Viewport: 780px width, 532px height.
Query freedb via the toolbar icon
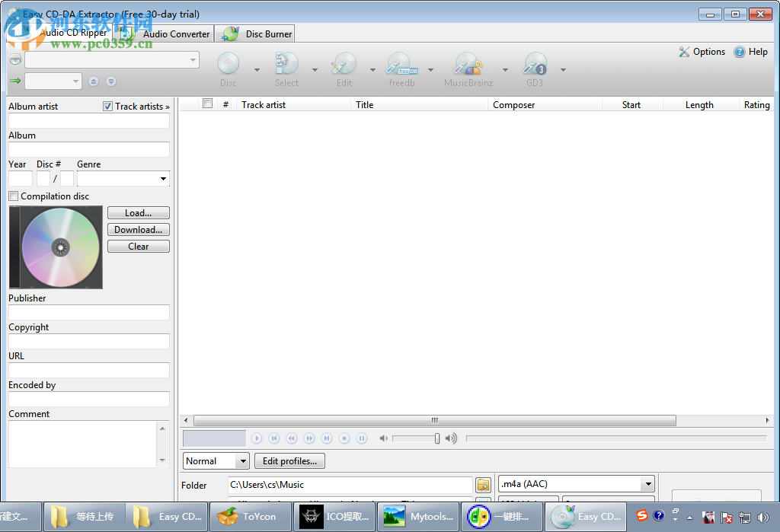pyautogui.click(x=402, y=64)
